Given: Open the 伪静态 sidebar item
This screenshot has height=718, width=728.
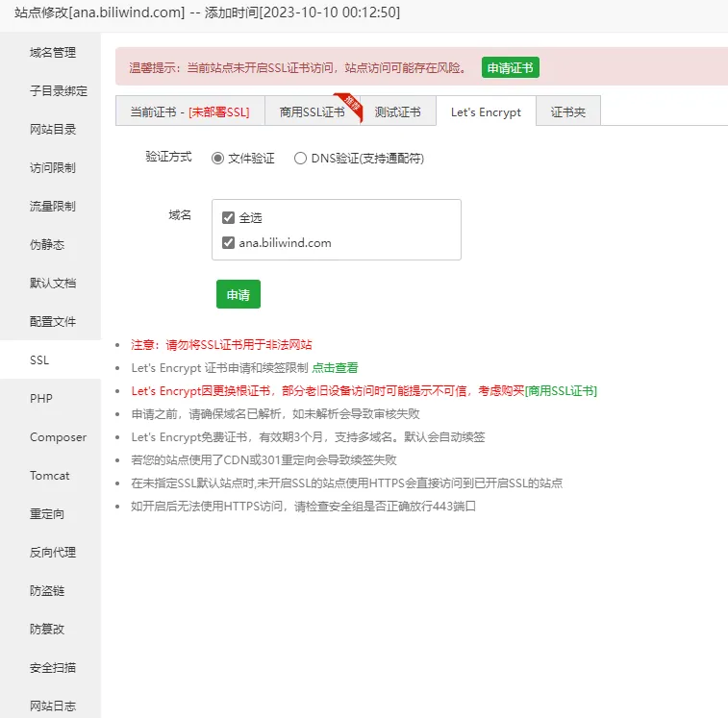Looking at the screenshot, I should point(46,245).
